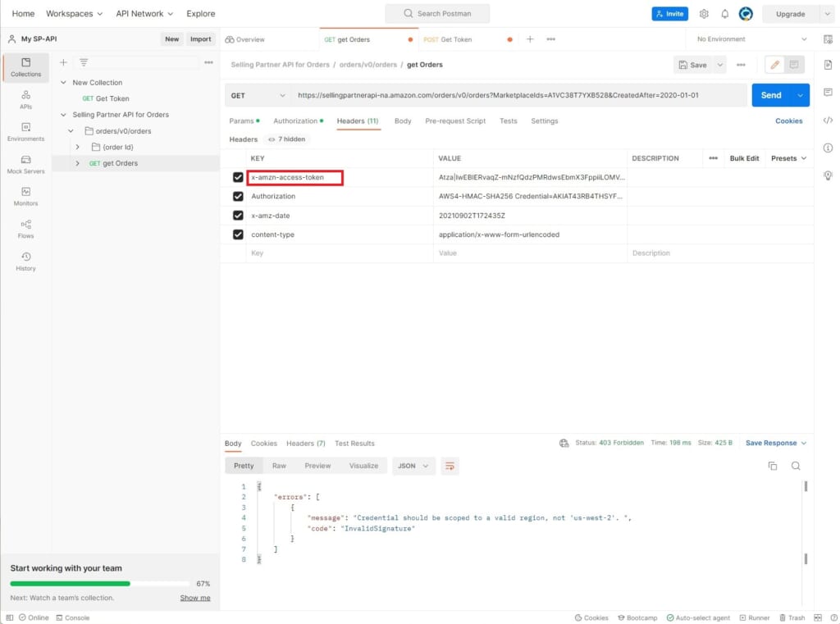Toggle word wrap for the response

tap(450, 466)
